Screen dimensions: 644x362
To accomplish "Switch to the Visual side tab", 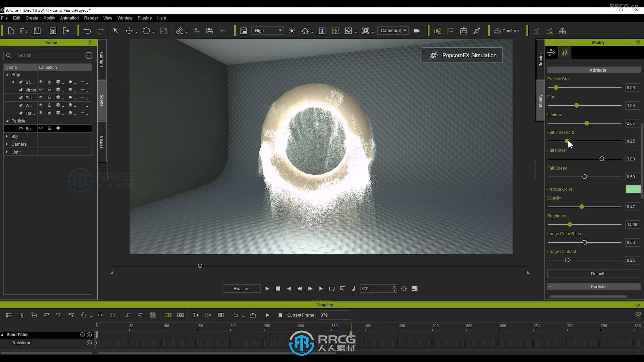I will pos(102,142).
